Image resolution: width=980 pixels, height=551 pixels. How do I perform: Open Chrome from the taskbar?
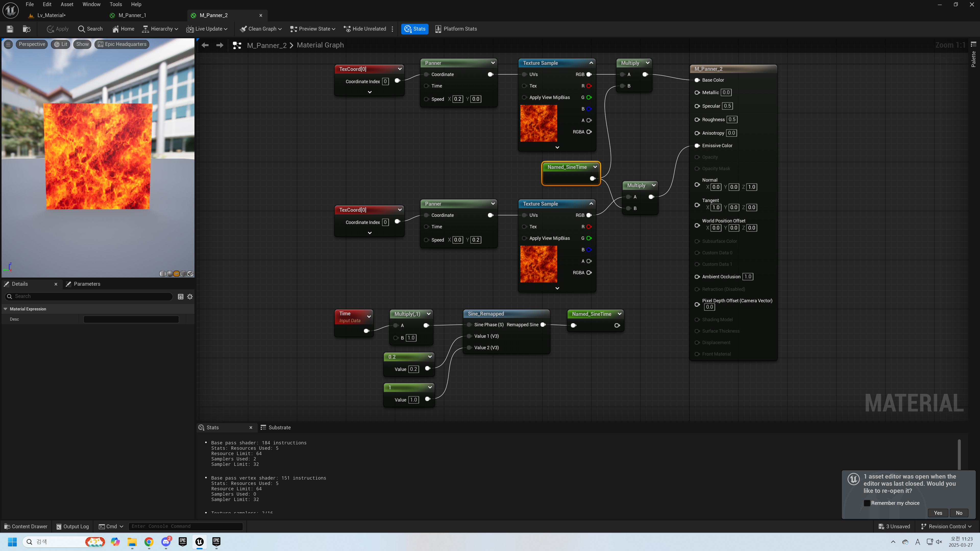tap(149, 542)
